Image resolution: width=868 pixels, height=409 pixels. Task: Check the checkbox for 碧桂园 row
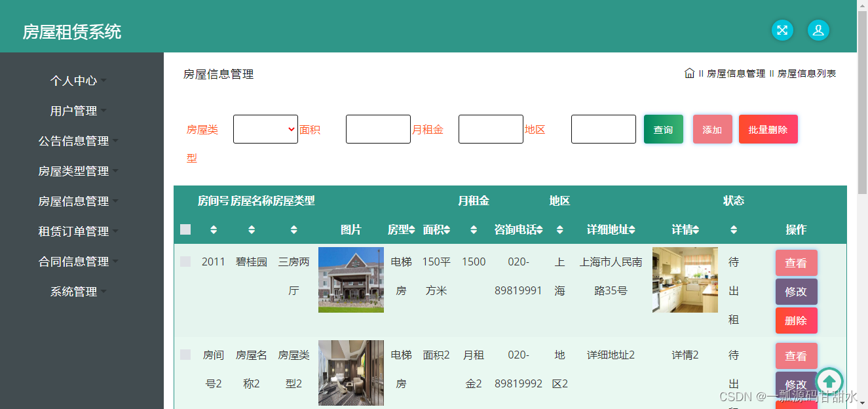point(185,262)
